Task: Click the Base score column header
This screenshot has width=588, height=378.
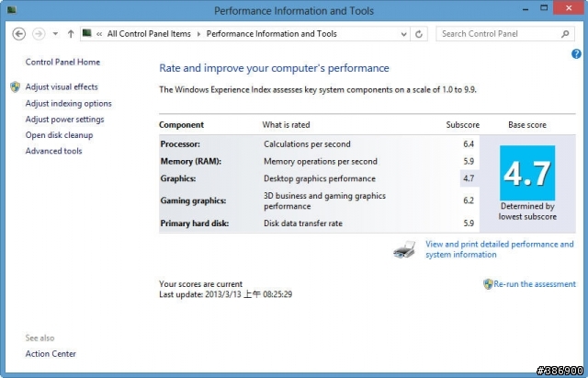Action: (x=527, y=125)
